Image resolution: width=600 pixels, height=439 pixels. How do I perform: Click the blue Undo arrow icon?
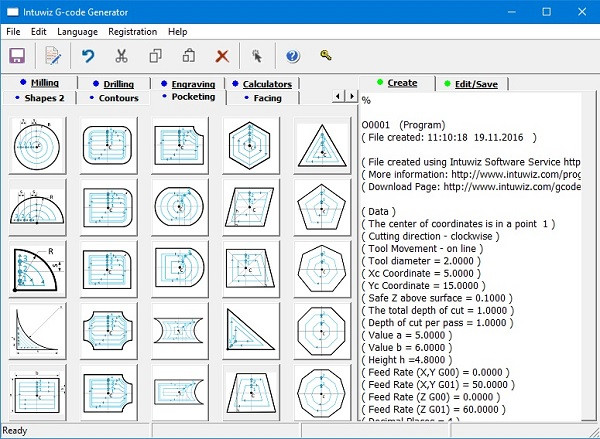pos(88,56)
